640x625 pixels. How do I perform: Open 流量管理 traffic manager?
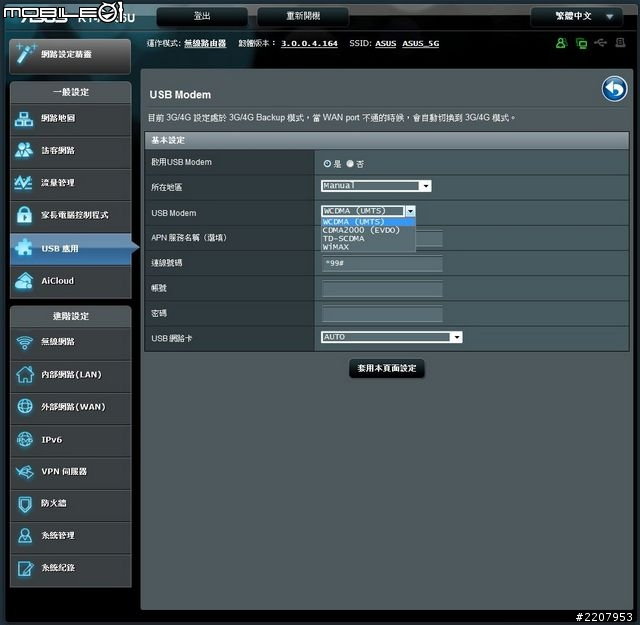tap(70, 183)
